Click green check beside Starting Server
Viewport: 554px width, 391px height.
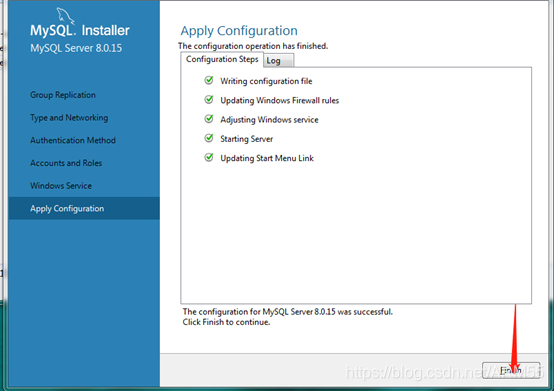coord(209,138)
